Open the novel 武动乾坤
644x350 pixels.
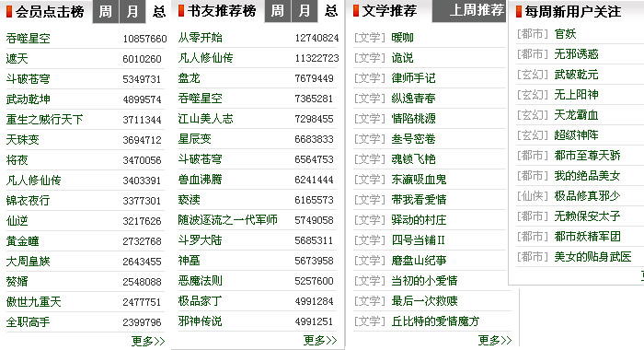click(29, 99)
